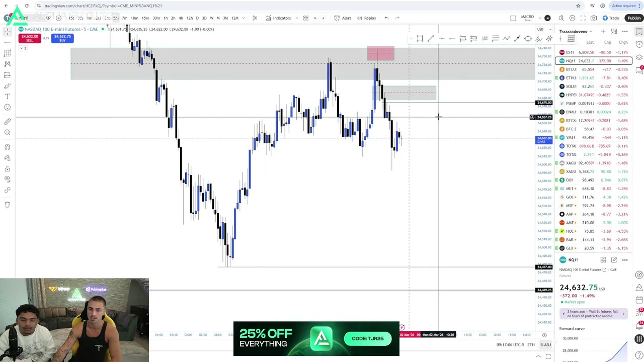Image resolution: width=644 pixels, height=362 pixels.
Task: Toggle hide all drawings eye icon
Action: [8, 179]
